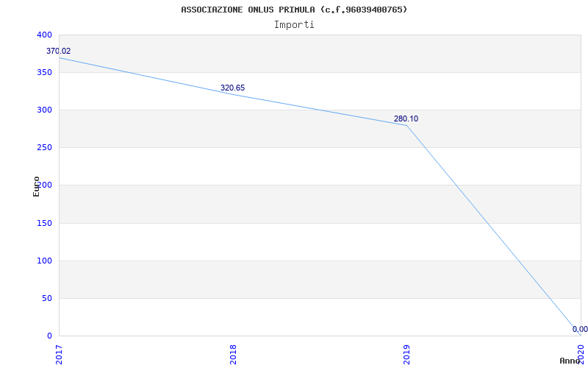Image resolution: width=588 pixels, height=368 pixels.
Task: Select the 320.65 data point label
Action: click(232, 88)
